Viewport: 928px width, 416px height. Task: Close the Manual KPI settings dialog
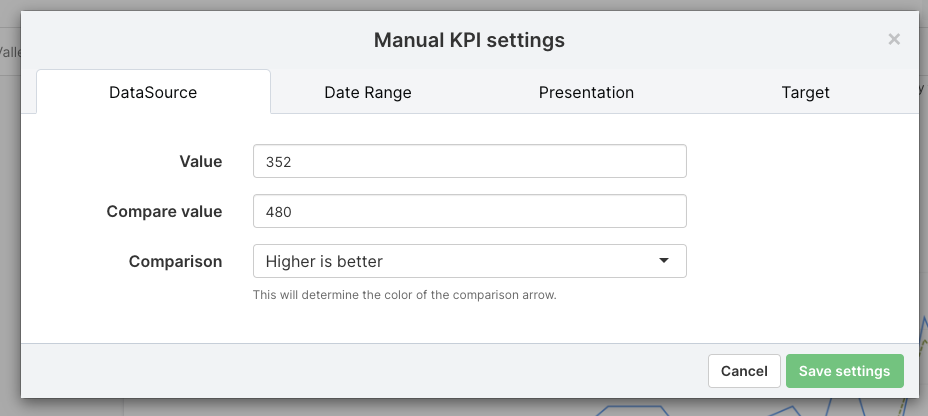click(894, 40)
